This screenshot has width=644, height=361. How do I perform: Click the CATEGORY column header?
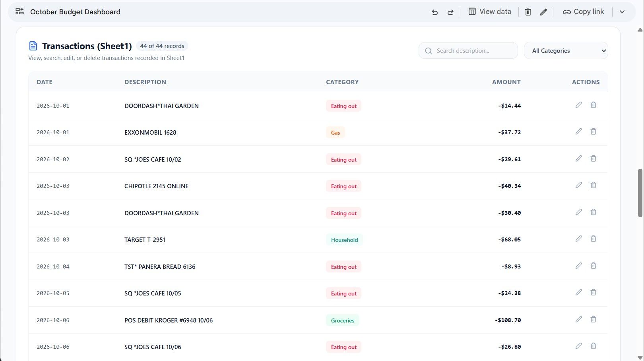click(342, 82)
